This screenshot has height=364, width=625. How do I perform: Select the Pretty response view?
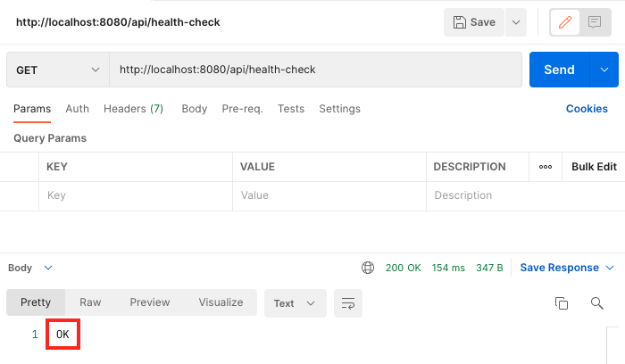36,302
